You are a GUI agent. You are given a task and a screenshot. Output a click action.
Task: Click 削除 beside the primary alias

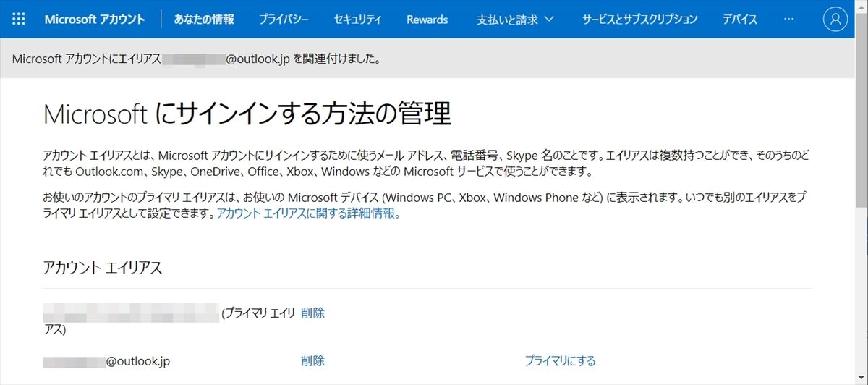click(312, 313)
